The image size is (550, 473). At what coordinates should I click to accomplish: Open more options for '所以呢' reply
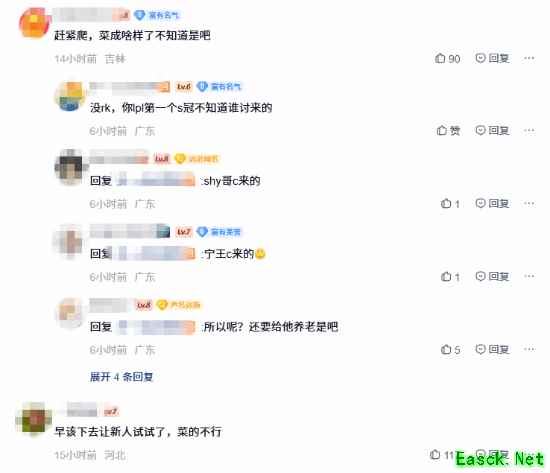[x=529, y=349]
